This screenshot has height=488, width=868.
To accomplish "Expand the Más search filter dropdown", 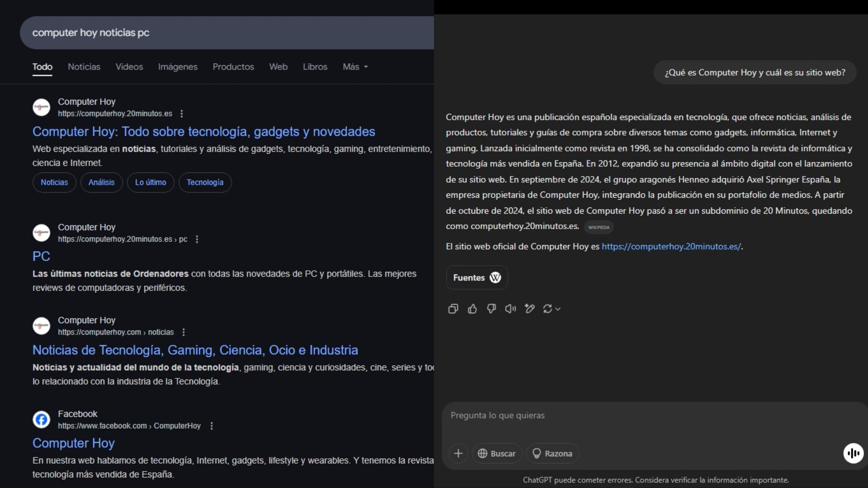I will (x=355, y=67).
